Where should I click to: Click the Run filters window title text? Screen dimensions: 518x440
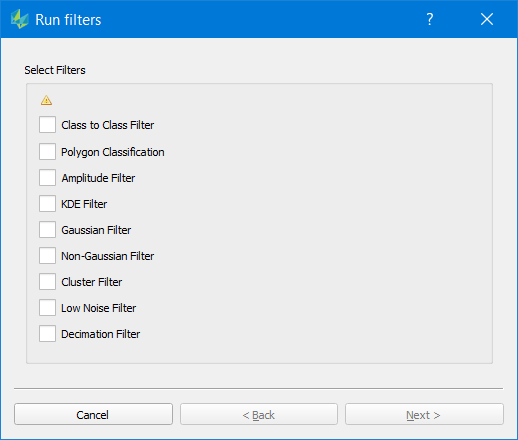click(x=68, y=20)
